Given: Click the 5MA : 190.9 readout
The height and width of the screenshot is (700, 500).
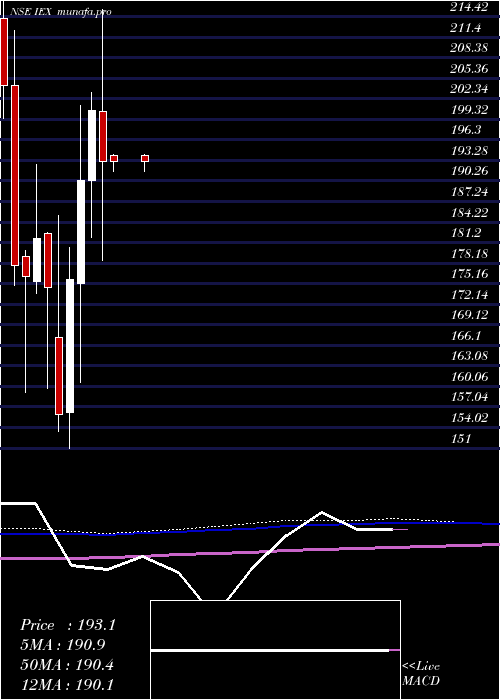Looking at the screenshot, I should tap(63, 645).
